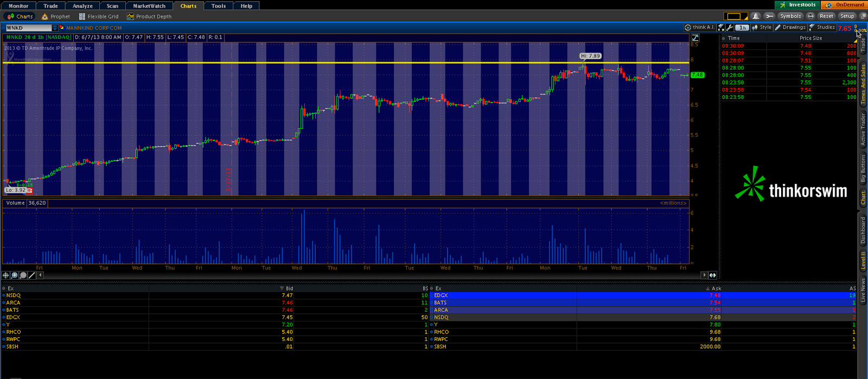
Task: Expand the Level II side panel
Action: [x=863, y=260]
